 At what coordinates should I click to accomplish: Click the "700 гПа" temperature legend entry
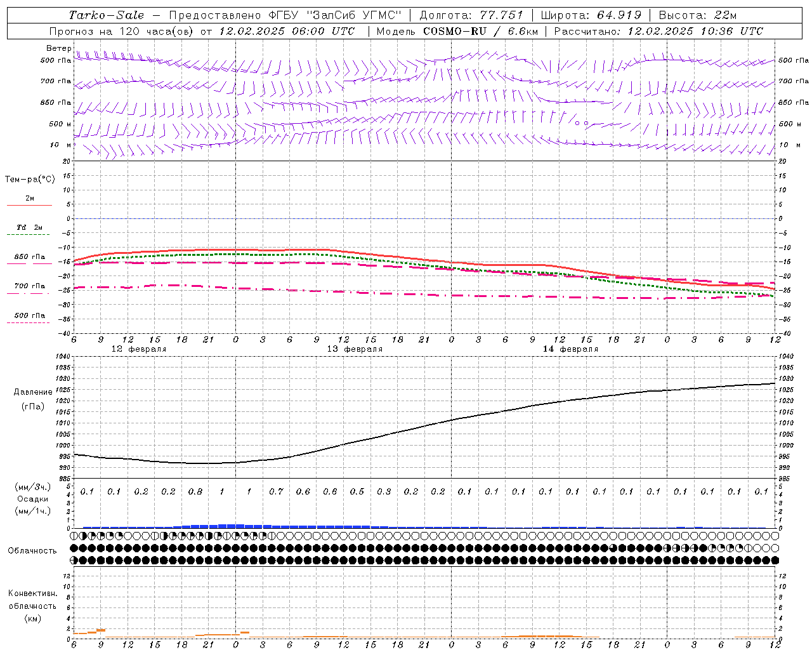tap(30, 286)
